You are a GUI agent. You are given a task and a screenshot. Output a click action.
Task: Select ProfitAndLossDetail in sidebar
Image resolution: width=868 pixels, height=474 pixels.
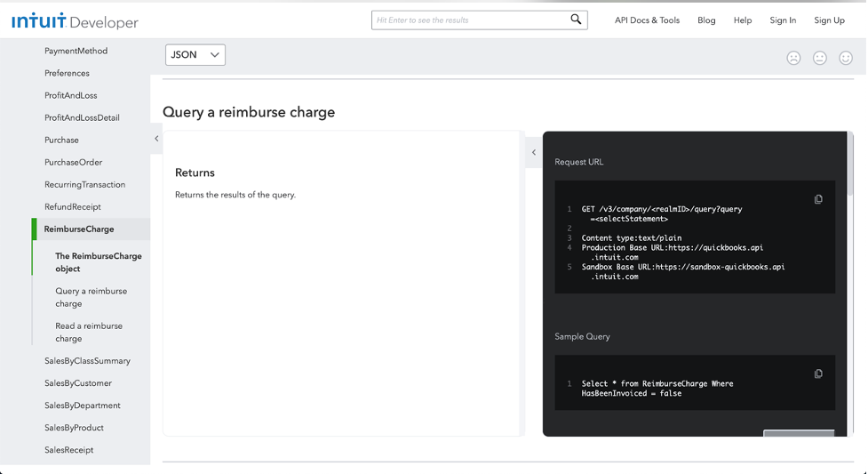[82, 117]
